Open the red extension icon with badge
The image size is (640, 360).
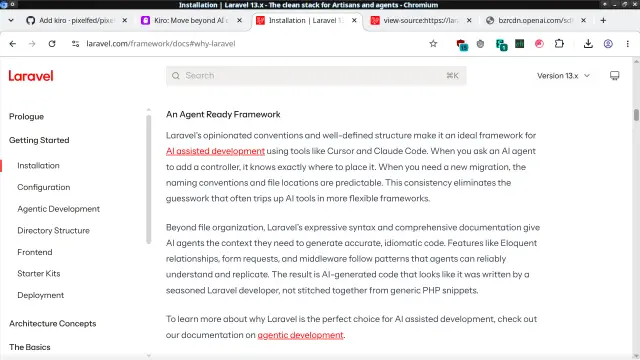pyautogui.click(x=462, y=44)
